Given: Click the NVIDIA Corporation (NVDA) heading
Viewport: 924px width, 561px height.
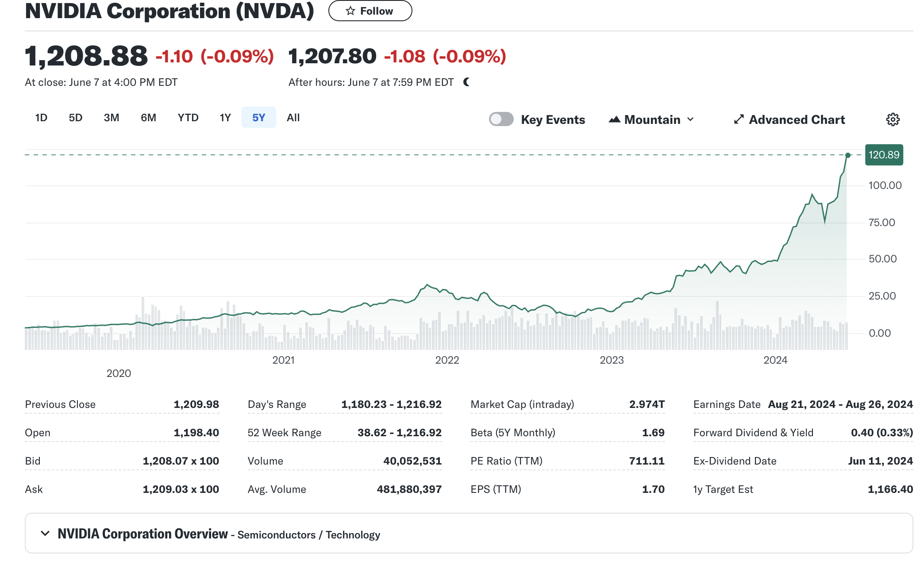Looking at the screenshot, I should [x=169, y=11].
